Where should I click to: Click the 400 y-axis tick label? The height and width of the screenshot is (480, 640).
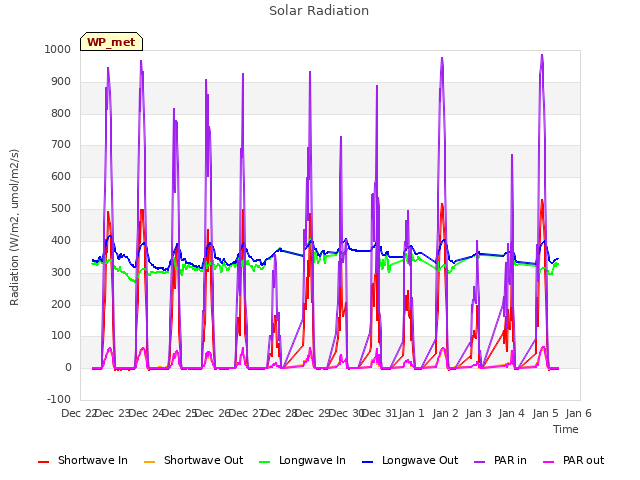(61, 240)
